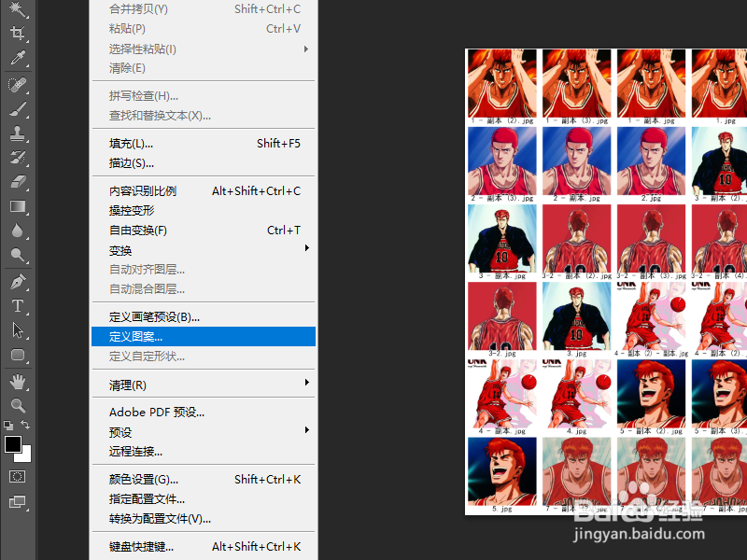Select the Path Selection tool
747x560 pixels.
(x=18, y=330)
